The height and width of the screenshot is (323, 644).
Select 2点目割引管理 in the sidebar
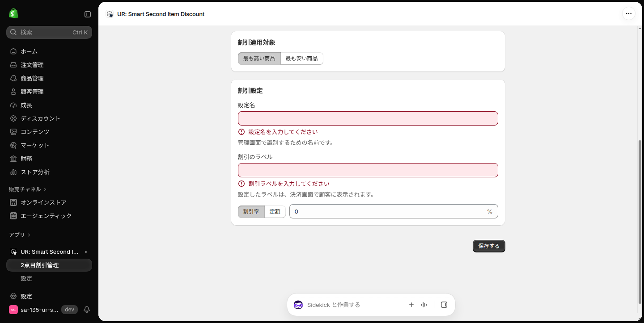click(x=49, y=265)
